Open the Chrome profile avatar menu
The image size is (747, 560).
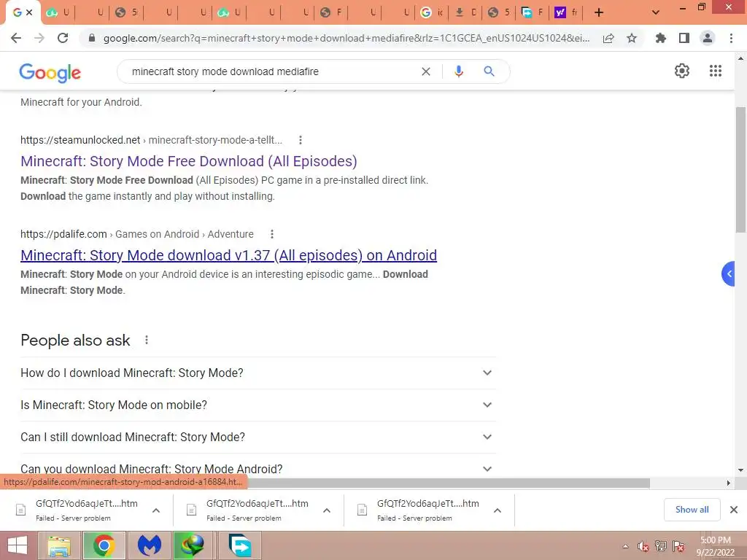(x=708, y=38)
